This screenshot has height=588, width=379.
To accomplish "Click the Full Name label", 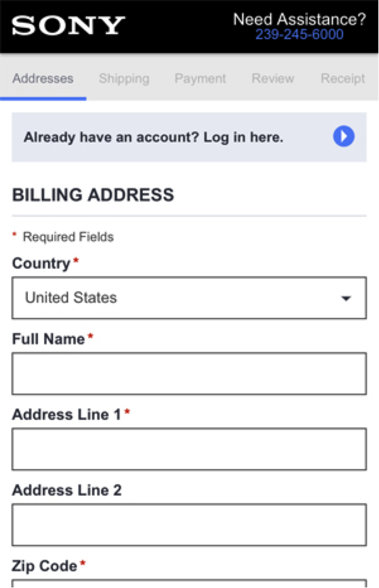I will pyautogui.click(x=48, y=339).
